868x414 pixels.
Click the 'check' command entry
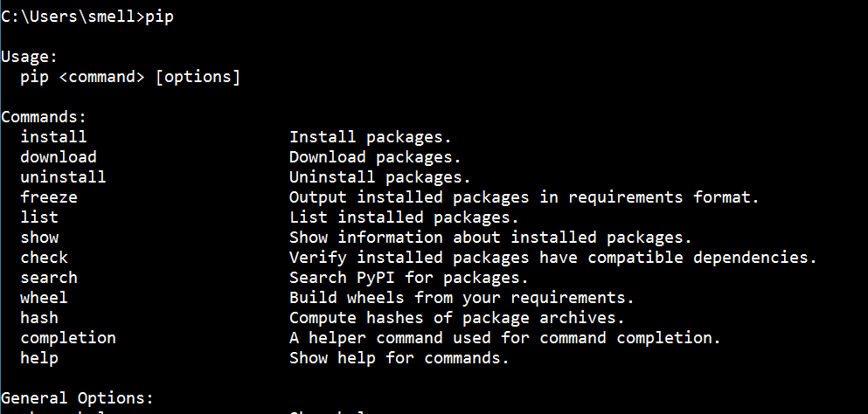click(45, 258)
